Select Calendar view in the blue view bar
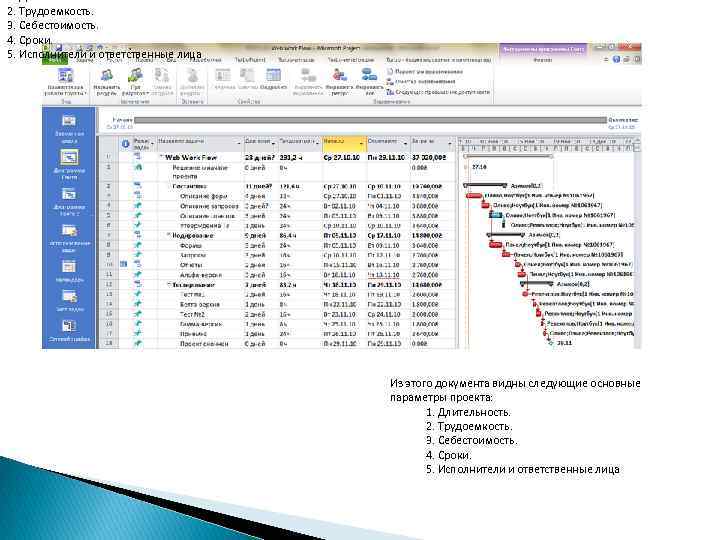Image resolution: width=720 pixels, height=540 pixels. (69, 267)
